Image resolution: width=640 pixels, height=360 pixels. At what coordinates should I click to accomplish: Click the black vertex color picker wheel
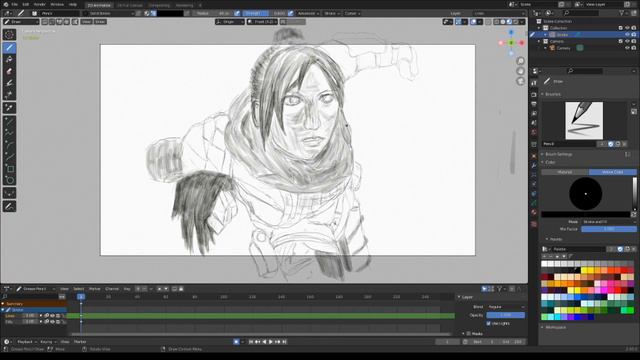point(586,194)
